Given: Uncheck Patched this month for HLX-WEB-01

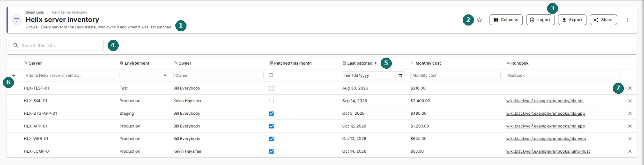Looking at the screenshot, I should click(271, 139).
